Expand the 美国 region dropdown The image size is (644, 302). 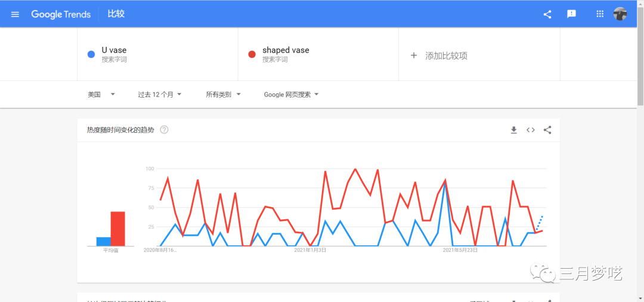pyautogui.click(x=101, y=94)
